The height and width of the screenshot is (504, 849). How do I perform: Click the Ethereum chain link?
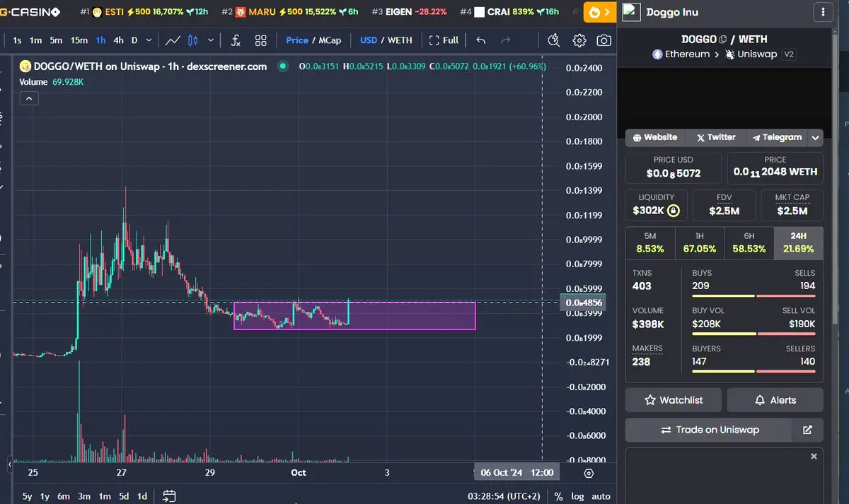(680, 54)
